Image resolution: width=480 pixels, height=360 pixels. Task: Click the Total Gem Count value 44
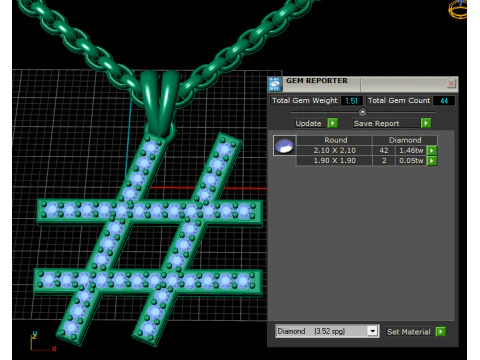pos(444,101)
